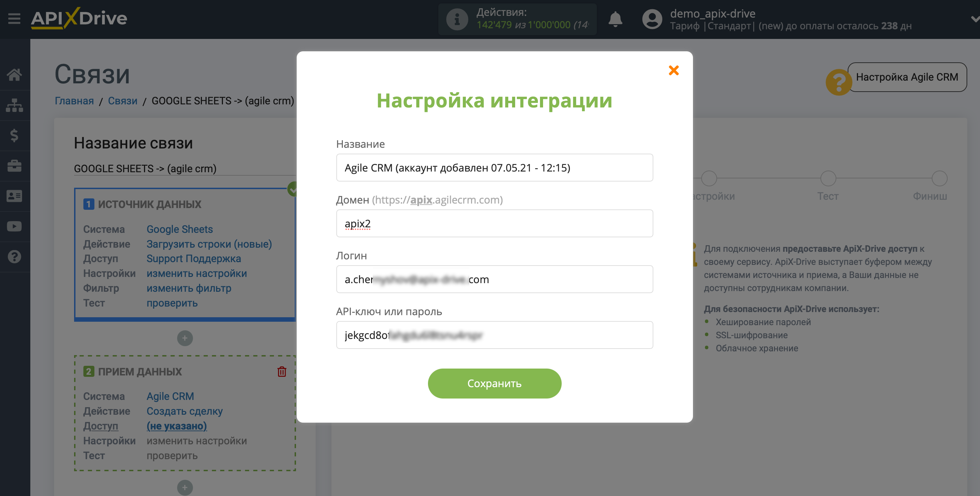Edit the connection name field

(184, 168)
